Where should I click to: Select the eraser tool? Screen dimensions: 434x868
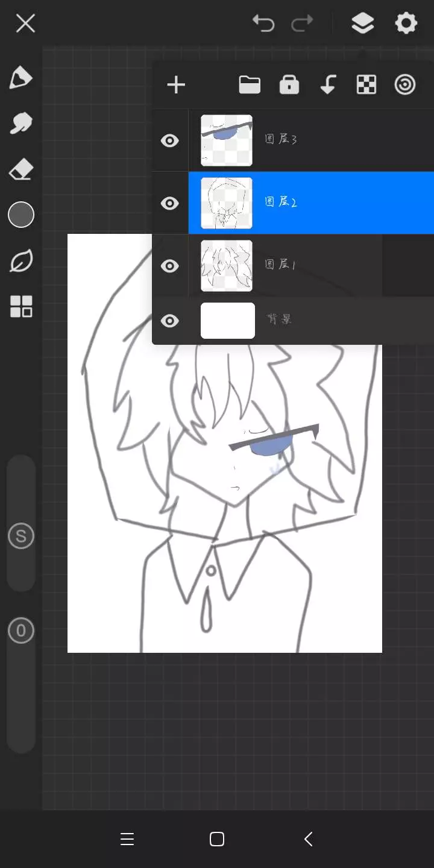pos(20,170)
